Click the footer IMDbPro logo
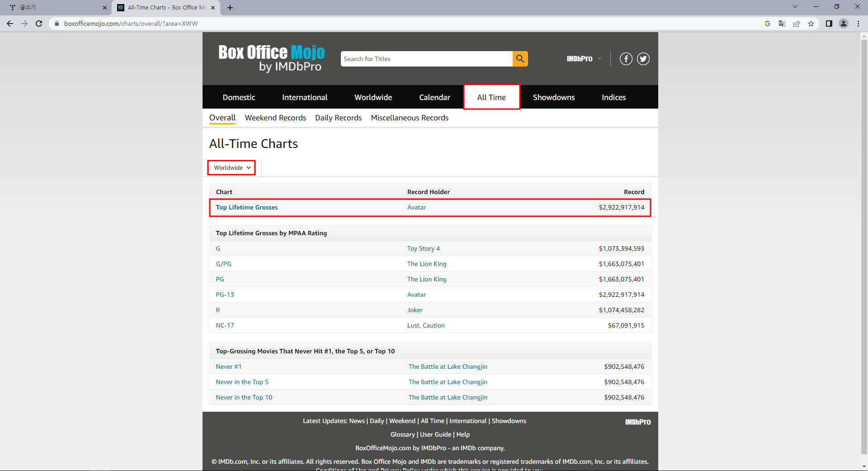Screen dimensions: 868x471 pyautogui.click(x=638, y=422)
